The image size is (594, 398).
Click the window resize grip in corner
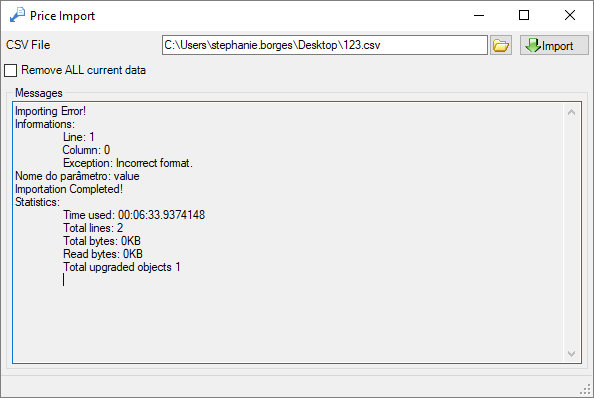[x=585, y=389]
